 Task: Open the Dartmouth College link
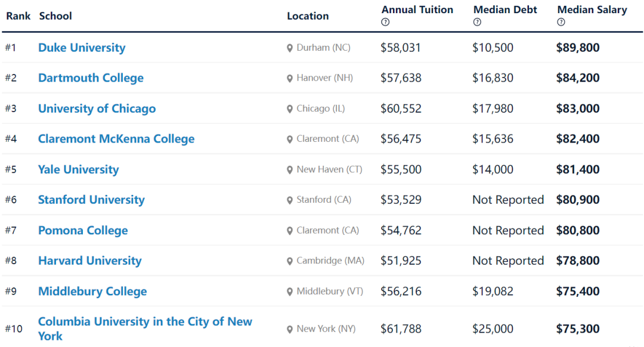[x=91, y=78]
